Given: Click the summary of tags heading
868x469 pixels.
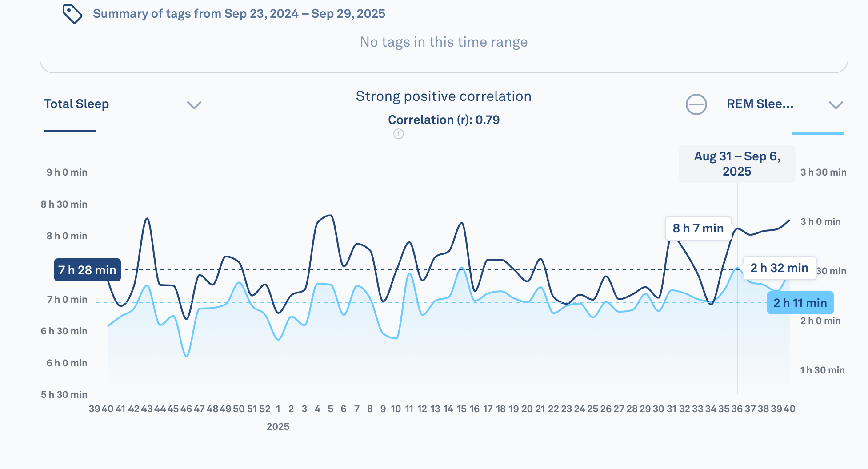Looking at the screenshot, I should click(x=239, y=14).
